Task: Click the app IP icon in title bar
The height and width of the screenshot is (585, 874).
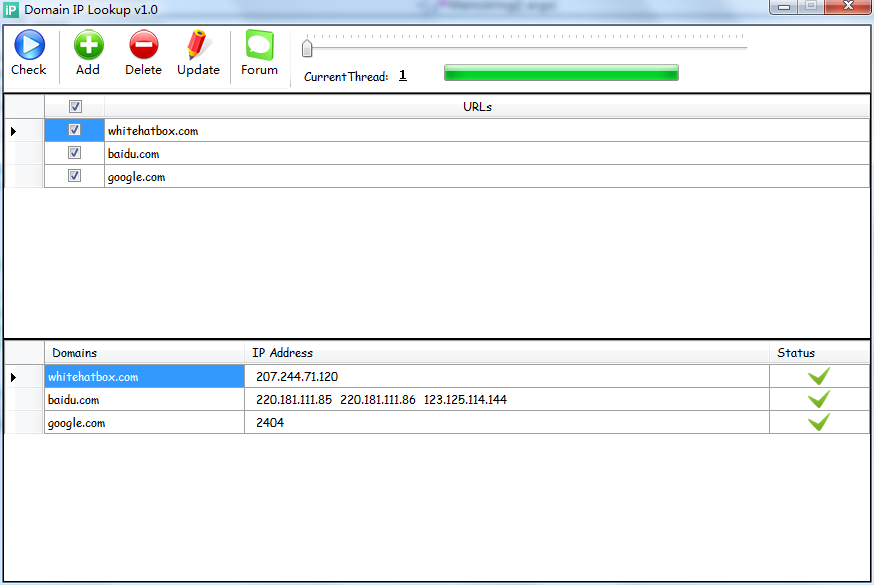Action: click(x=11, y=10)
